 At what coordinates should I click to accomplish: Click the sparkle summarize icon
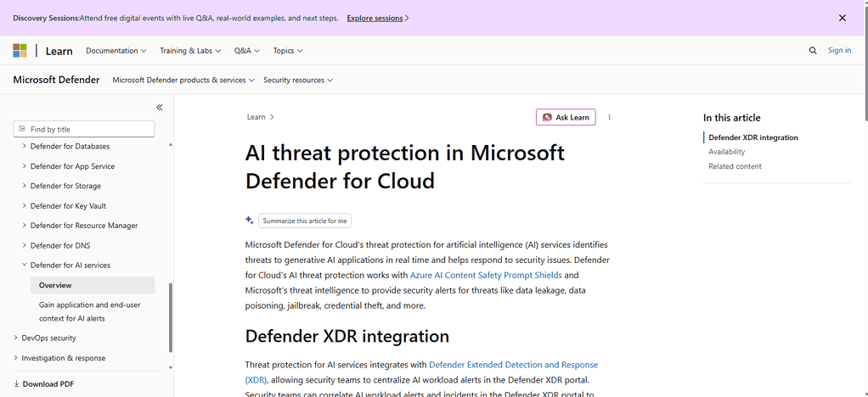(x=250, y=220)
